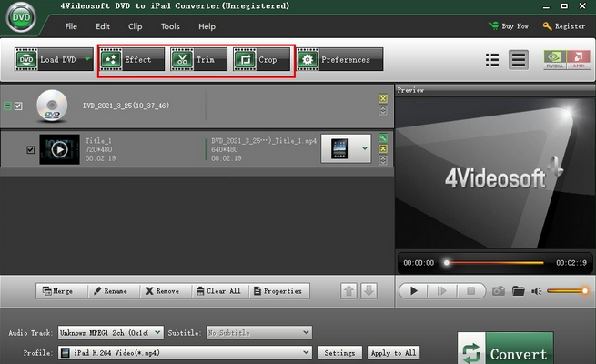
Task: Open the Audio Track dropdown
Action: pos(111,332)
